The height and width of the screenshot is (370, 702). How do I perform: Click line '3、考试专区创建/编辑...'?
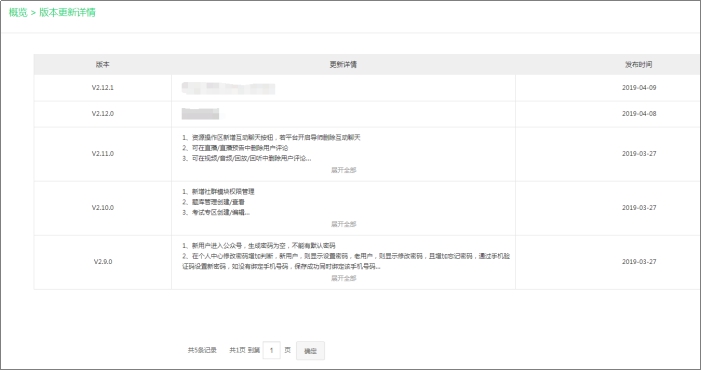pyautogui.click(x=216, y=213)
